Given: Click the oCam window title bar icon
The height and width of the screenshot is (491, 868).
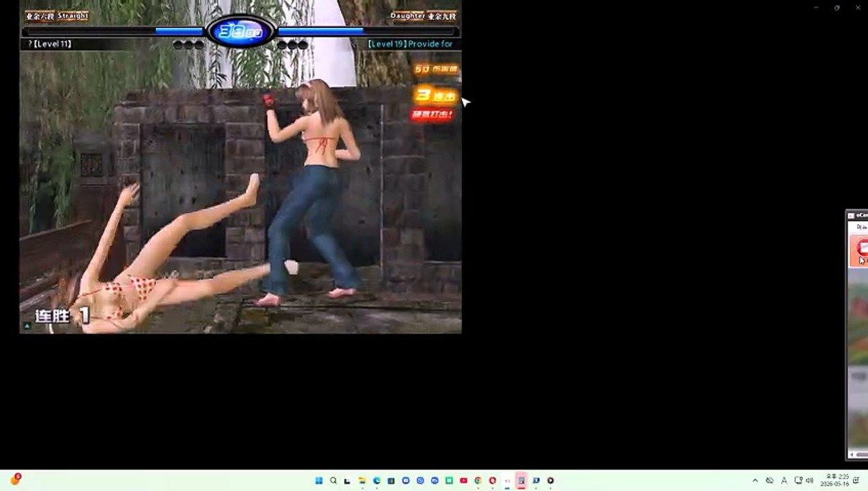Looking at the screenshot, I should point(851,215).
